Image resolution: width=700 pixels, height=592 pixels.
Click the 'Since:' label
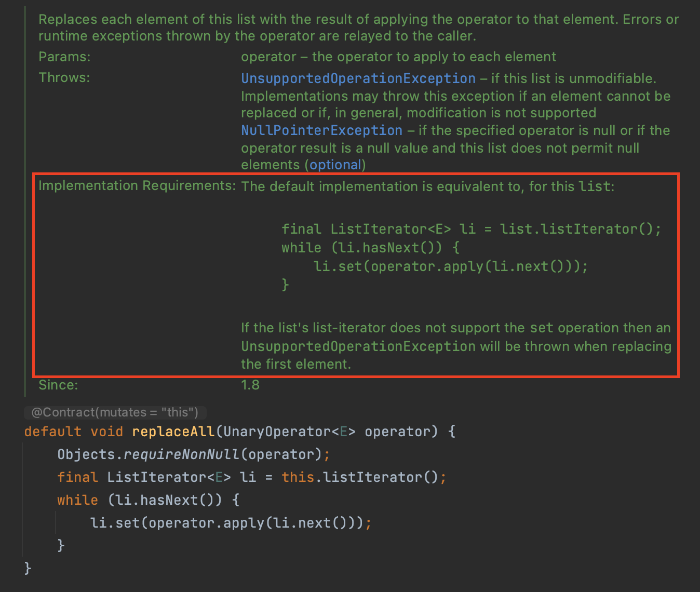point(58,385)
